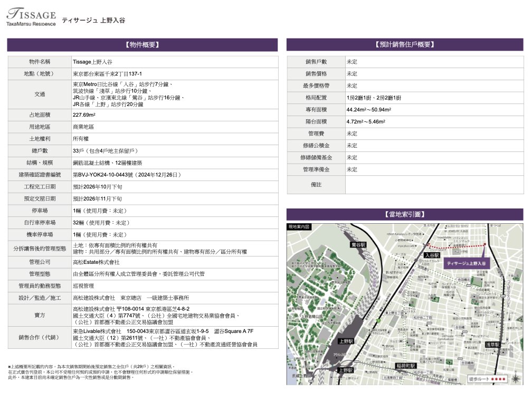Viewport: 532px width, 399px height.
Task: Click the 現地案内図 label on the map
Action: [x=299, y=226]
